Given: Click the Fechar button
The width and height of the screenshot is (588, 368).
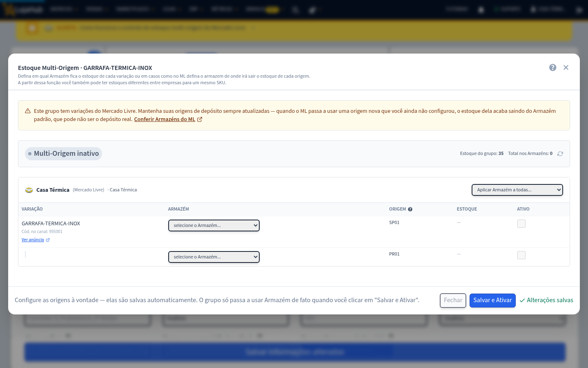Looking at the screenshot, I should [x=453, y=301].
